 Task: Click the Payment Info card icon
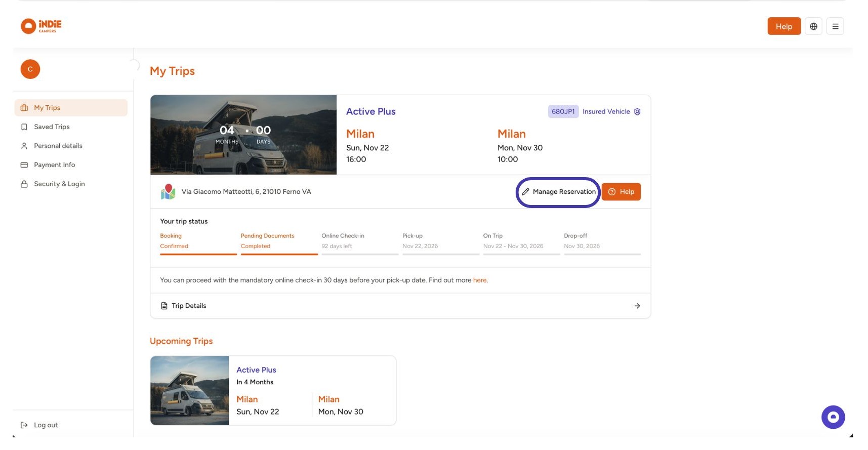tap(24, 165)
